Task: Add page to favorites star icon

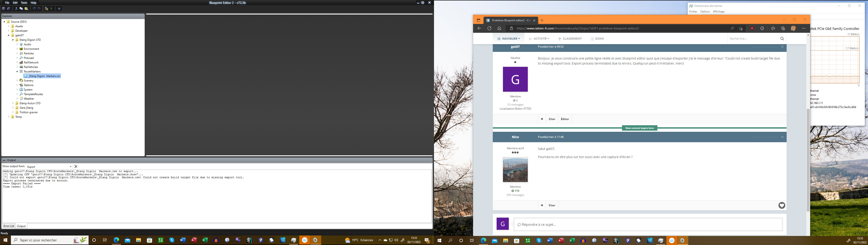Action: click(741, 28)
